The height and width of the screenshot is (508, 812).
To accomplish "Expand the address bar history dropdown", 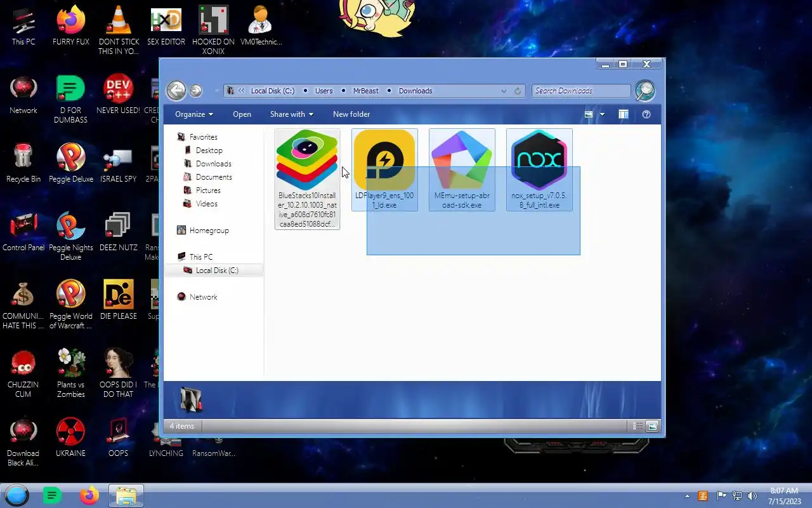I will click(x=504, y=91).
